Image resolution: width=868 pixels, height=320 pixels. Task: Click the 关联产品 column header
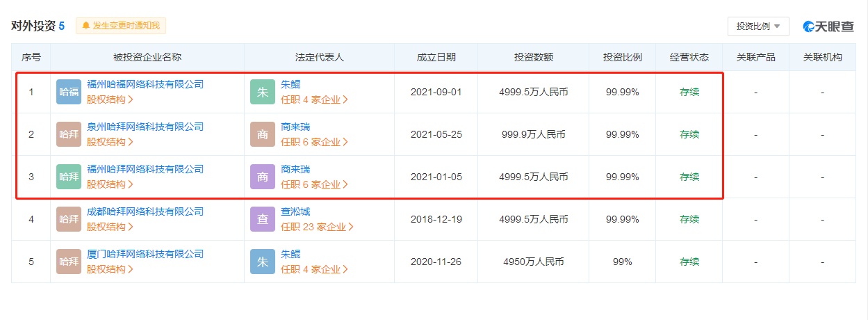[756, 57]
